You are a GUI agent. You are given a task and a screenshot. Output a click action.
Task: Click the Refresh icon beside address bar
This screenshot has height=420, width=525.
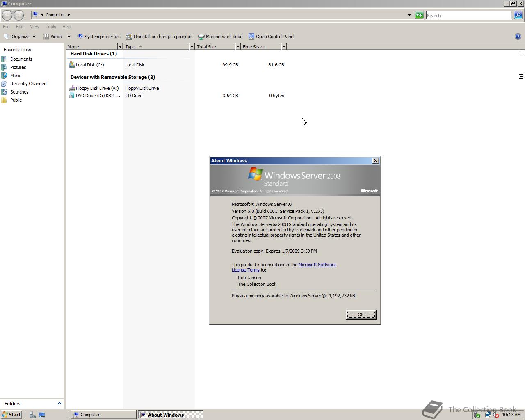419,15
